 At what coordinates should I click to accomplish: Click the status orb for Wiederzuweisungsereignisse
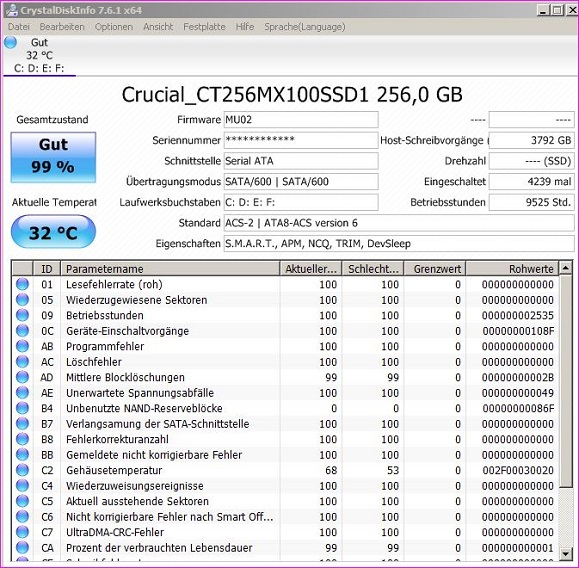(22, 486)
